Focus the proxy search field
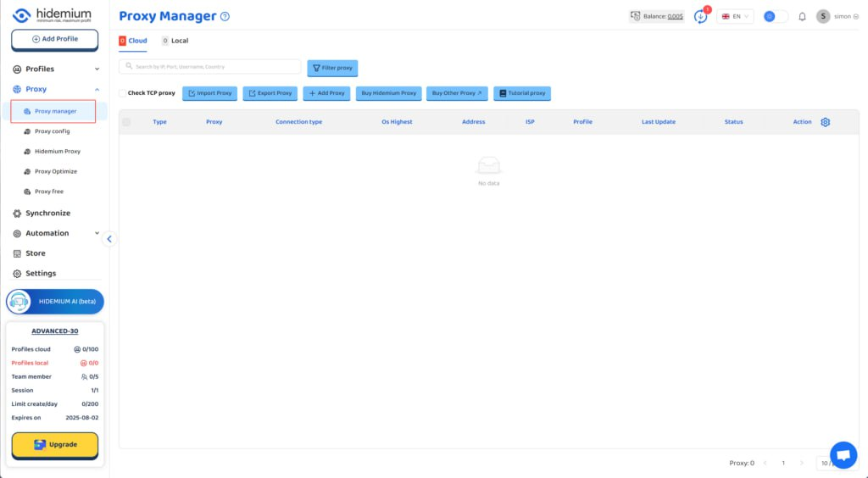Image resolution: width=868 pixels, height=478 pixels. [x=210, y=66]
